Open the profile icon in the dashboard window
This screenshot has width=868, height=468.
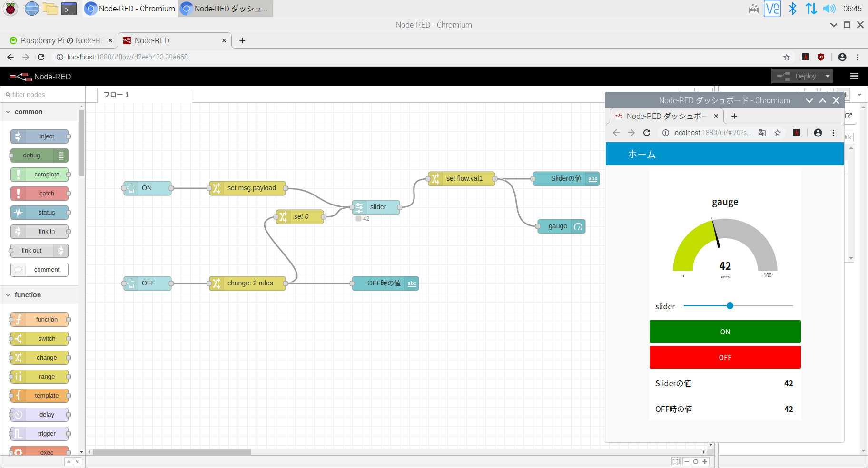pos(818,133)
